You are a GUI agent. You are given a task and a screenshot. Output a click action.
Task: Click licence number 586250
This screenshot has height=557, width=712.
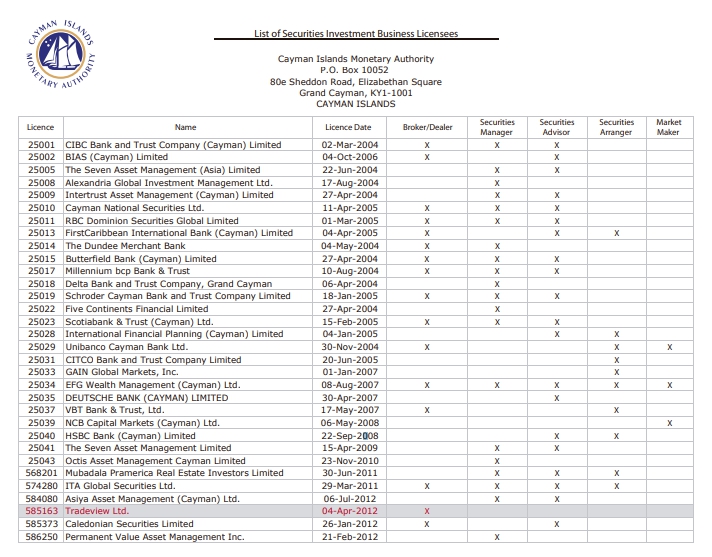tap(42, 537)
